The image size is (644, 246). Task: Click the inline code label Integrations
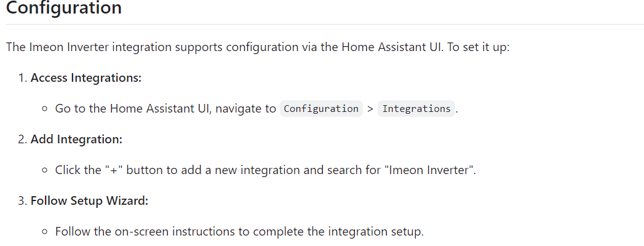416,109
